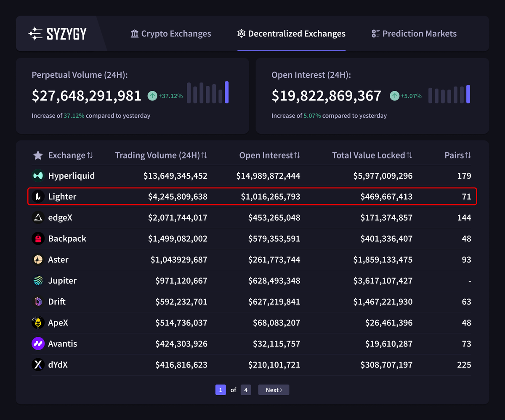
Task: Click the Avantis exchange logo
Action: 38,343
